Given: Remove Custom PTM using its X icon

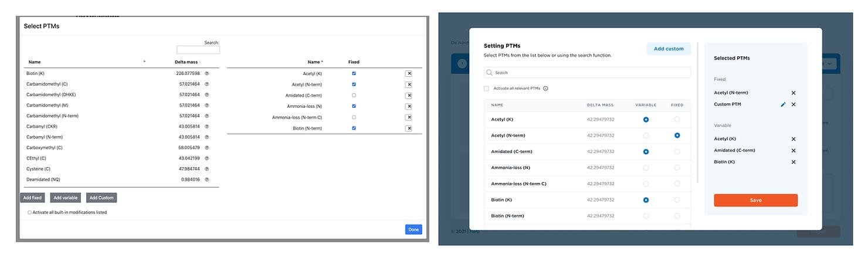Looking at the screenshot, I should tap(794, 104).
